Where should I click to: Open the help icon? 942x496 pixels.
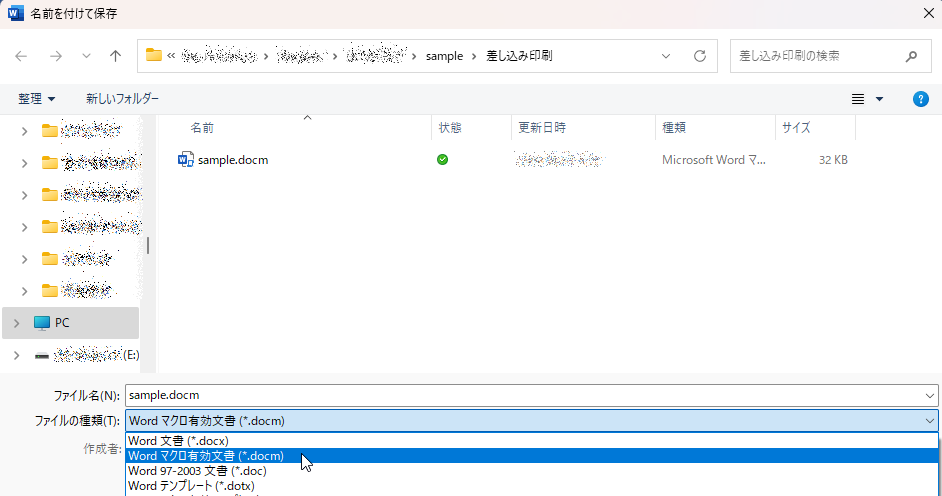[x=920, y=99]
